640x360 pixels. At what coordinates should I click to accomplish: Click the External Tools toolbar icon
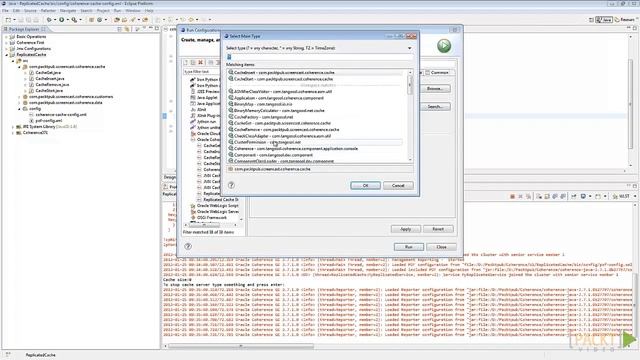click(74, 20)
